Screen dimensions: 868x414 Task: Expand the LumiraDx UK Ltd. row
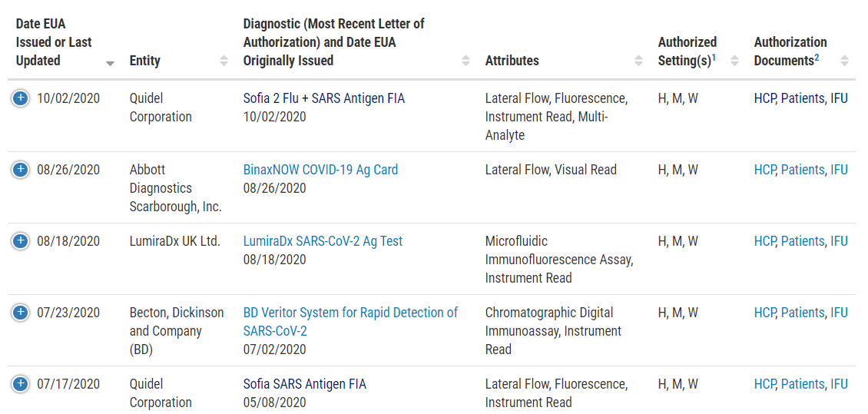coord(20,240)
